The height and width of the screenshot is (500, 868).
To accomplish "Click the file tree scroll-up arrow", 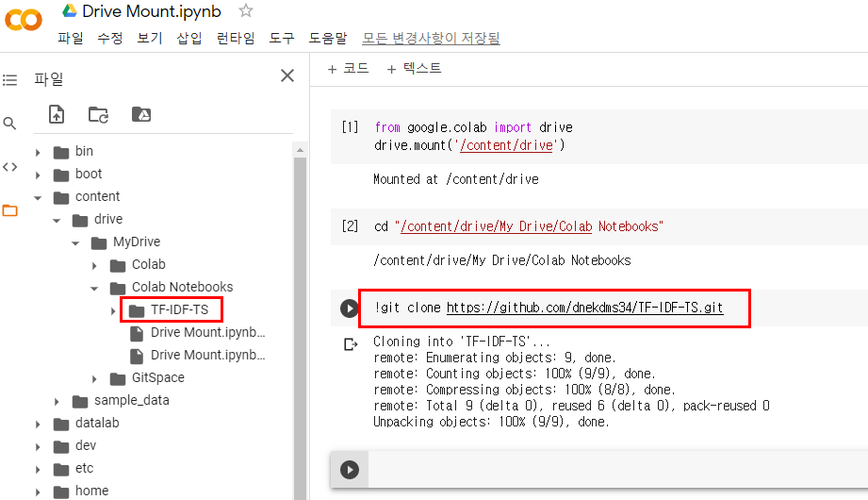I will pyautogui.click(x=300, y=150).
